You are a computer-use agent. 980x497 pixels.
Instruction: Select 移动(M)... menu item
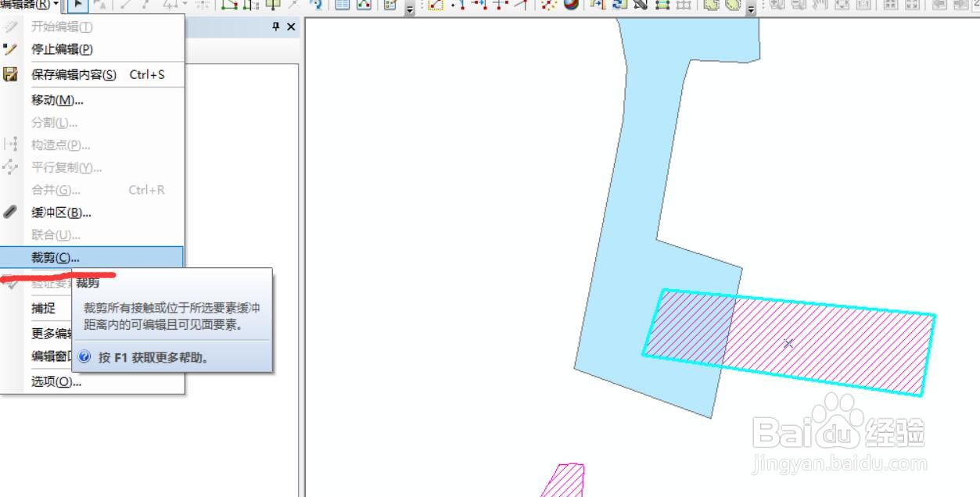92,100
